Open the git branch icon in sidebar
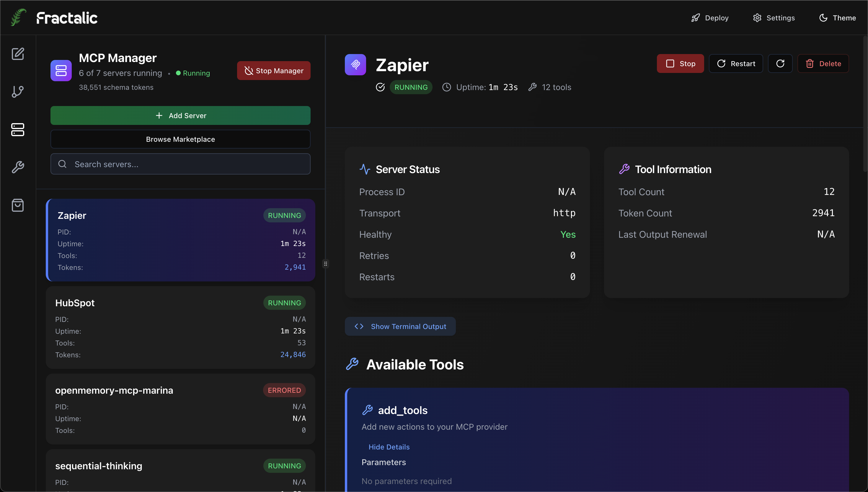The width and height of the screenshot is (868, 492). (18, 92)
